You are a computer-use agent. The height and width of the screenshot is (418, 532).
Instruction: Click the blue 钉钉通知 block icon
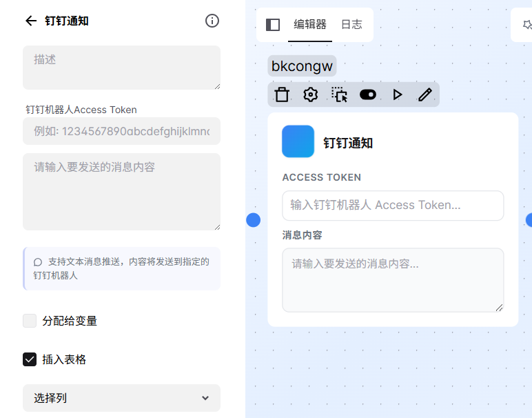point(298,141)
